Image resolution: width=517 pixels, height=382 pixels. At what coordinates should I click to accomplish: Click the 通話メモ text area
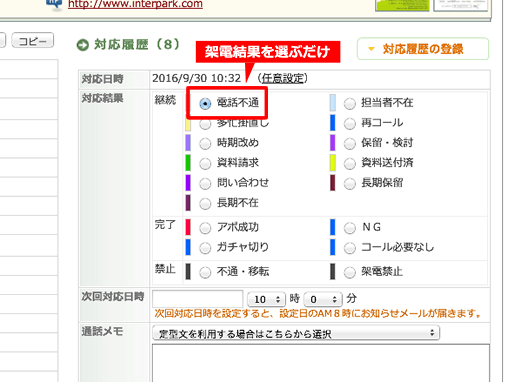321,363
